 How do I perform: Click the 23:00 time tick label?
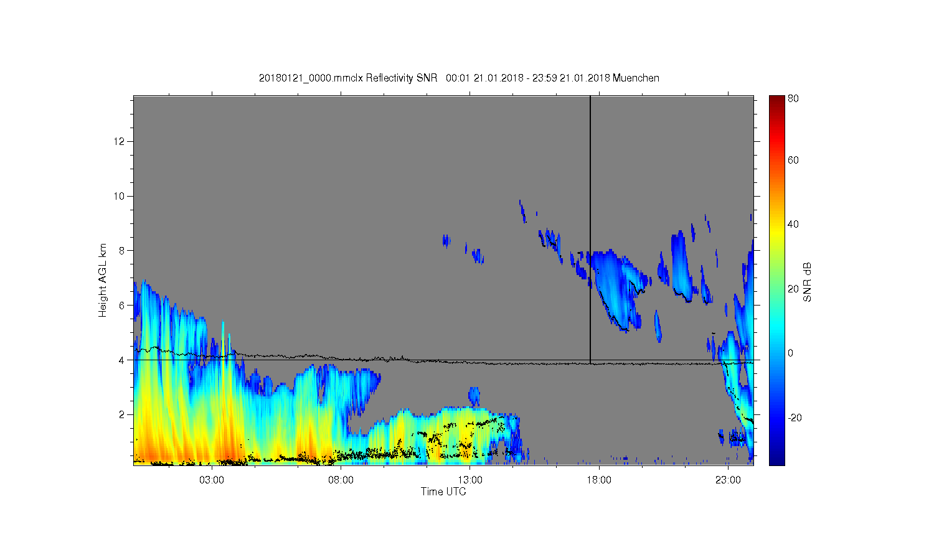(728, 480)
